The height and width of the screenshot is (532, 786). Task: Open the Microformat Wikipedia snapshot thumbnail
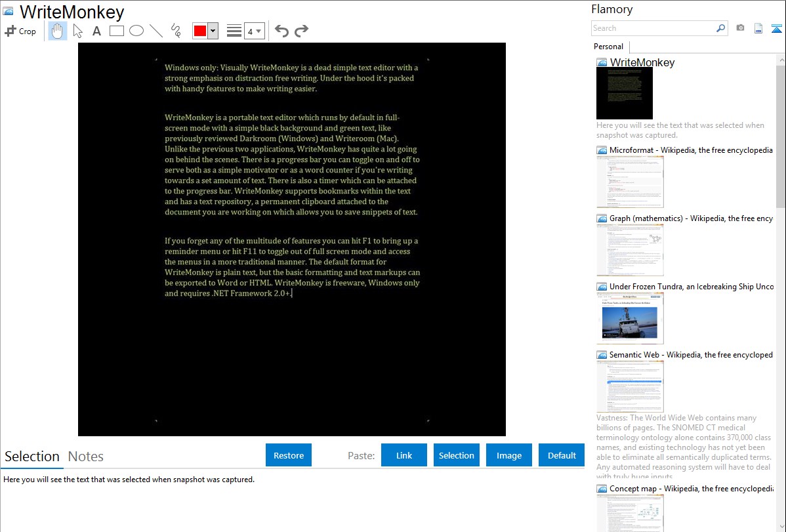[630, 182]
